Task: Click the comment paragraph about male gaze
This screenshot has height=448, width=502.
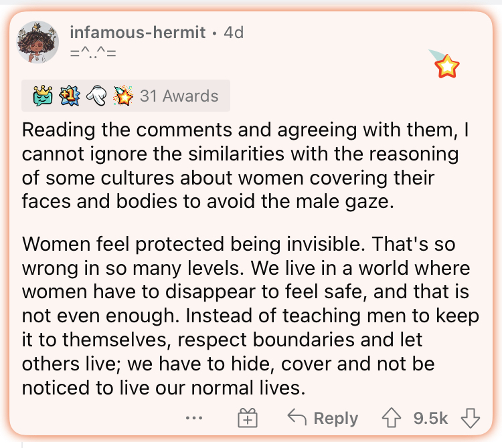Action: pos(245,166)
